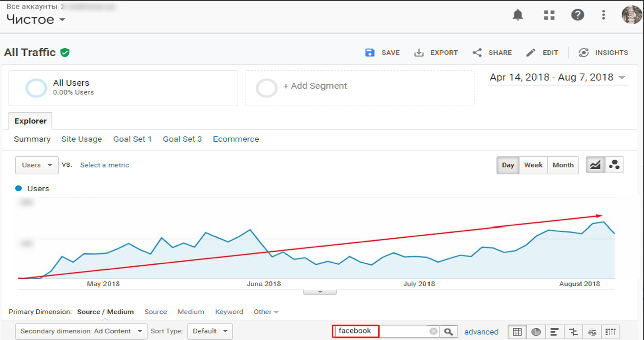Screen dimensions: 644x340
Task: Select Source / Medium primary dimension
Action: click(105, 312)
